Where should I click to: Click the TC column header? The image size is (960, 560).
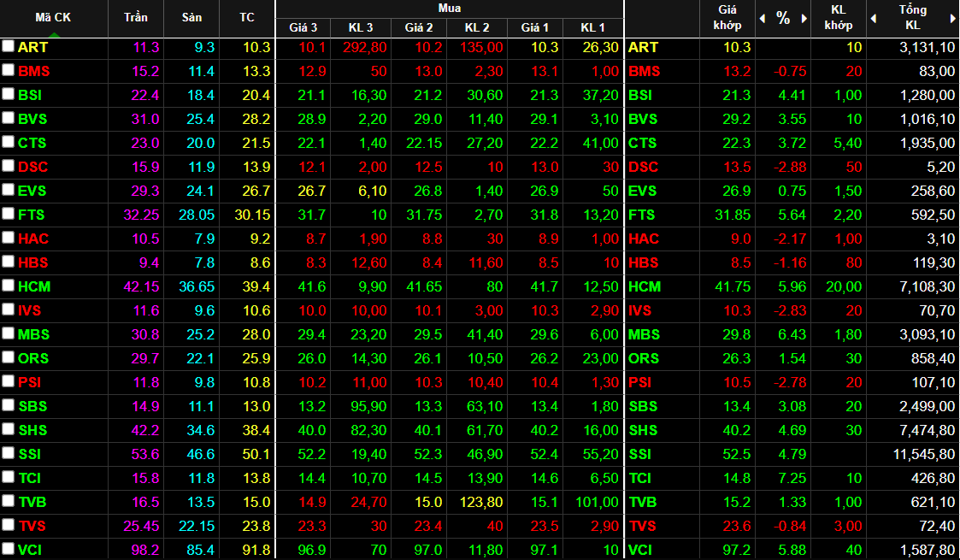coord(246,18)
